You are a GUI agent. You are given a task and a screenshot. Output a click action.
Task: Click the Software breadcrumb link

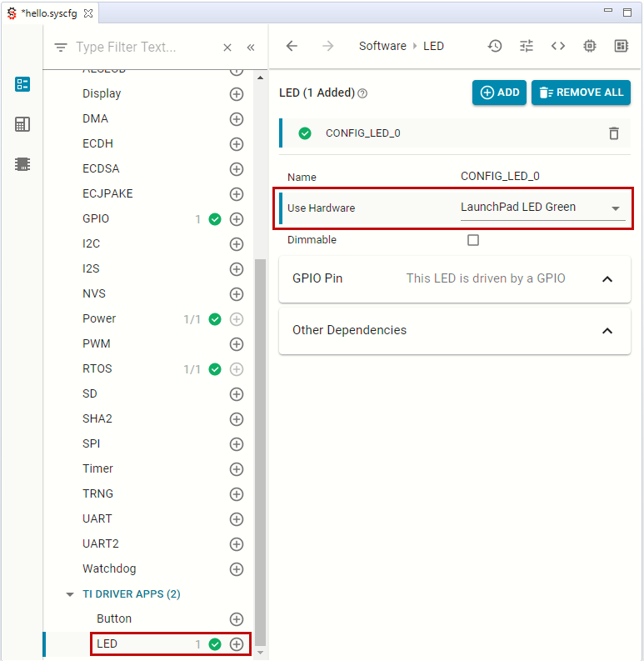pyautogui.click(x=382, y=46)
